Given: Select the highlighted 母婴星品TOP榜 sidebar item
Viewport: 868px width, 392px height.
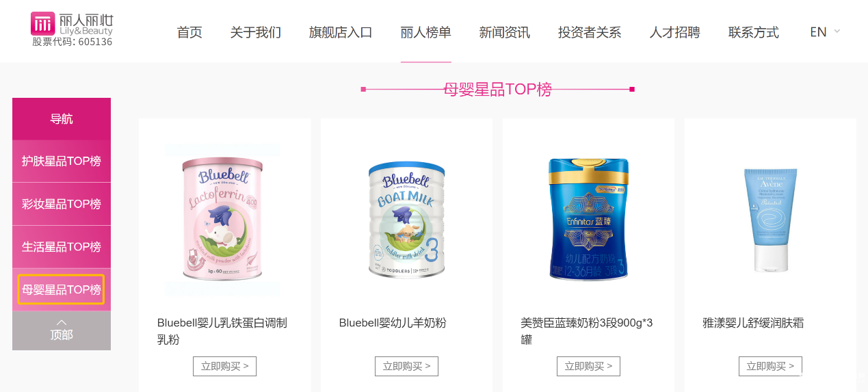Looking at the screenshot, I should pos(62,289).
